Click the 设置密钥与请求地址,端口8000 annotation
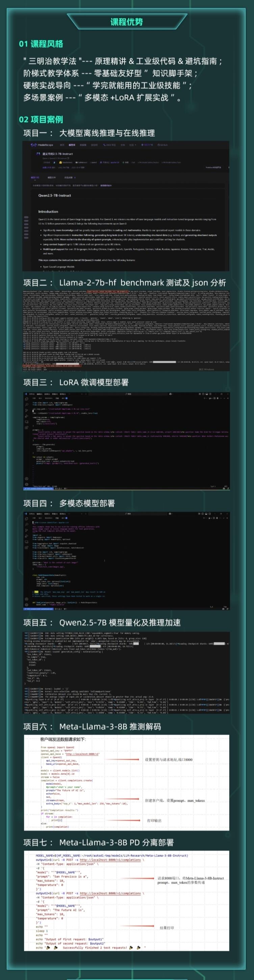 pos(169,759)
